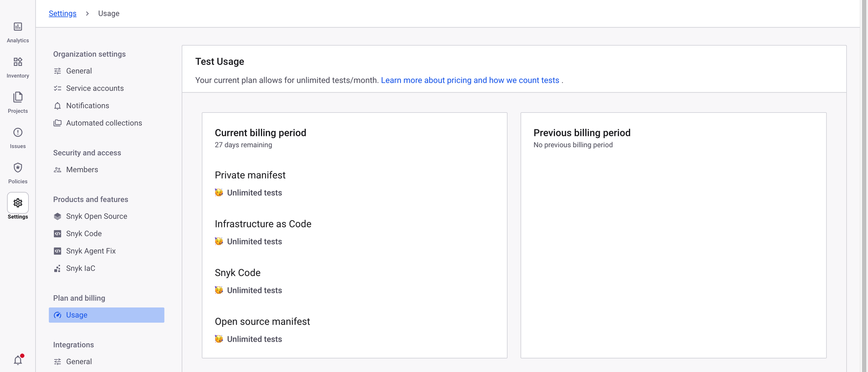Click the Analytics label in sidebar
The height and width of the screenshot is (372, 868).
pyautogui.click(x=18, y=40)
